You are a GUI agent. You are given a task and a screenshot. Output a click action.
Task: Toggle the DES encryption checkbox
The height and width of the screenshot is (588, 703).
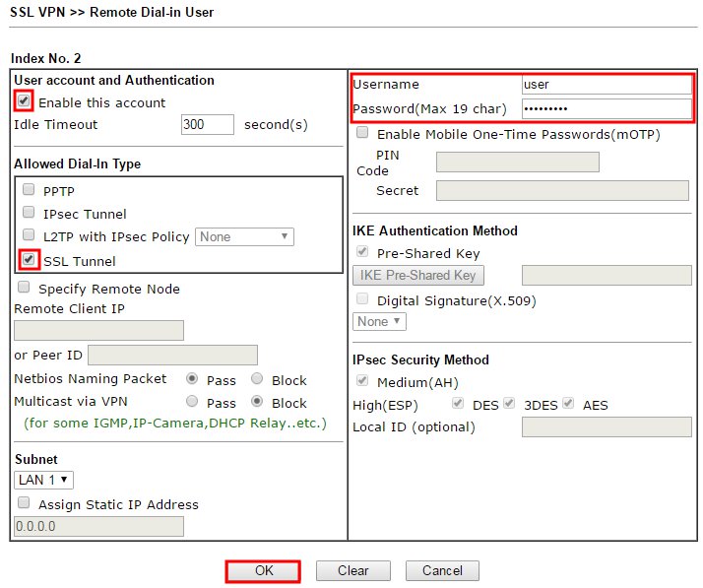(458, 403)
